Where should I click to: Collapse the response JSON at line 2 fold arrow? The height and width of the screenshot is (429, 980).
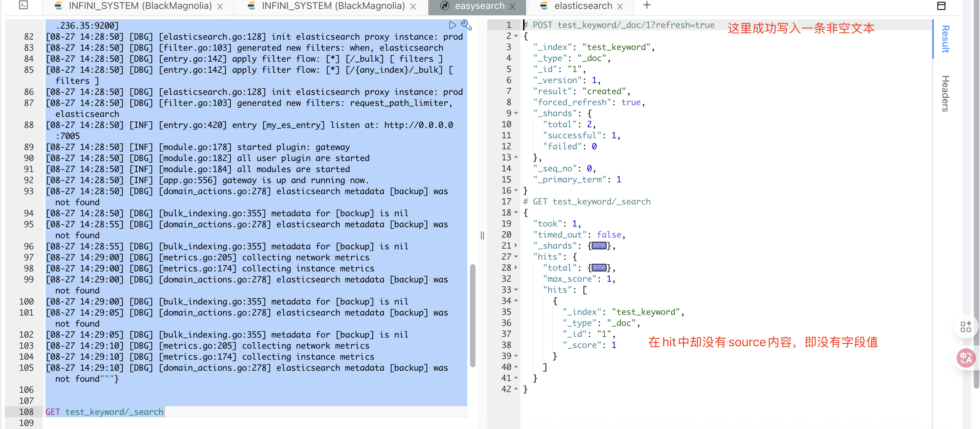516,36
